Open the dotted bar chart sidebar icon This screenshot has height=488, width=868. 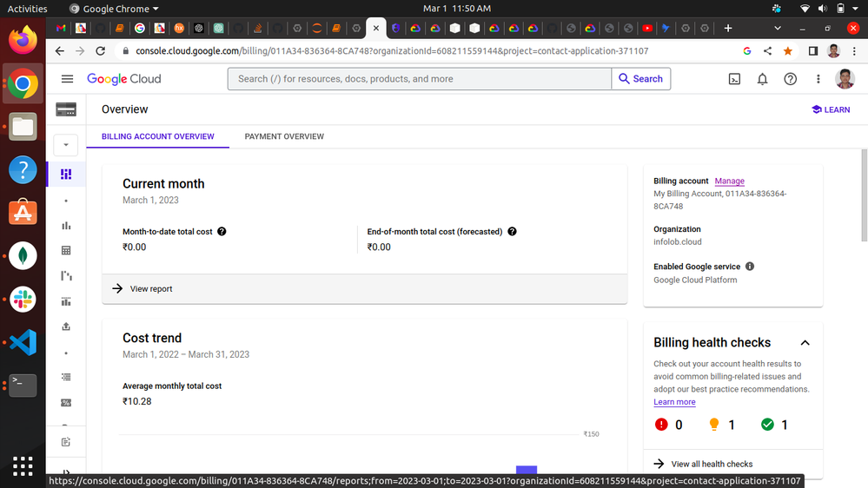[66, 301]
